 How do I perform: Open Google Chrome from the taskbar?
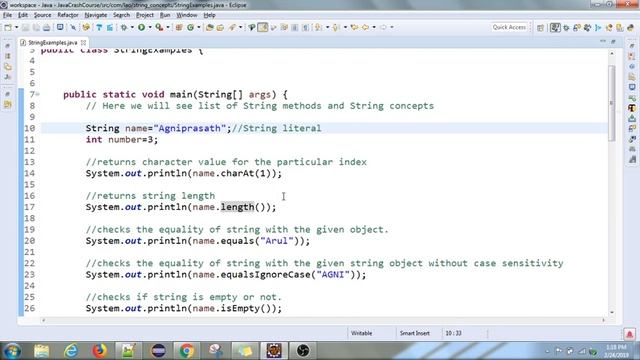(187, 351)
